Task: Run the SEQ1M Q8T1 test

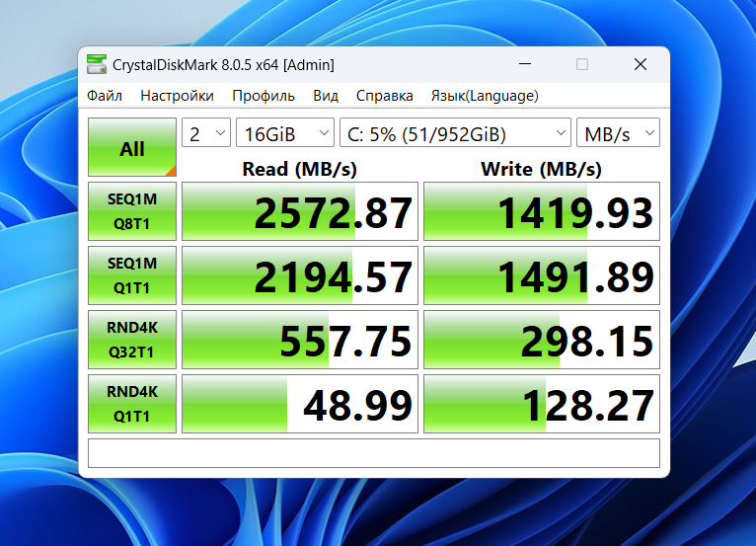Action: point(132,211)
